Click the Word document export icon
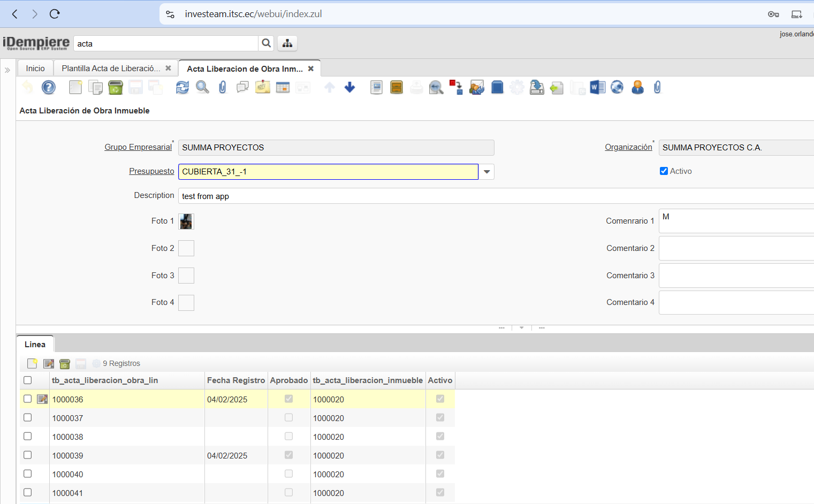 coord(597,87)
